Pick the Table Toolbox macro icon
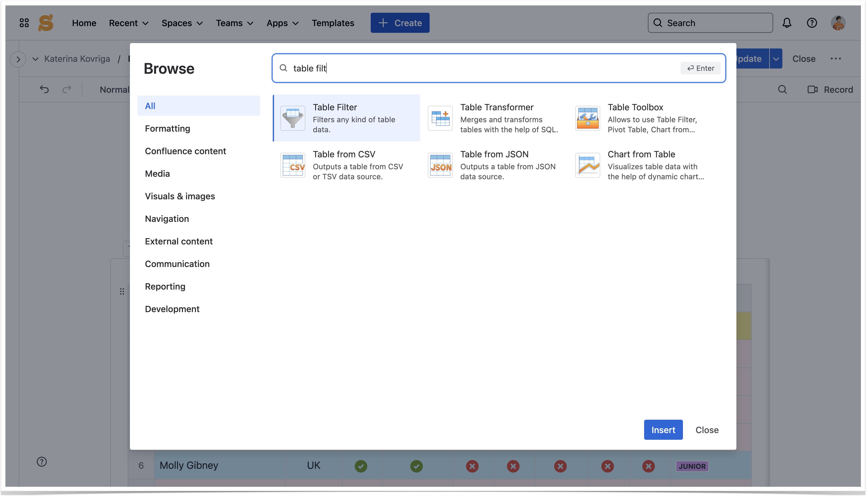This screenshot has height=497, width=868. pos(587,118)
